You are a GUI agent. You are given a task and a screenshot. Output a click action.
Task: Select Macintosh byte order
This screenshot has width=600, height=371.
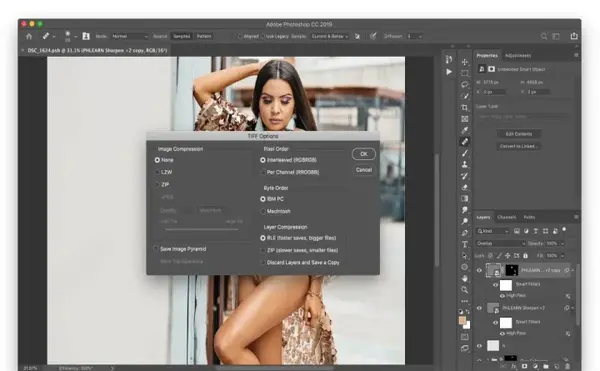tap(262, 212)
